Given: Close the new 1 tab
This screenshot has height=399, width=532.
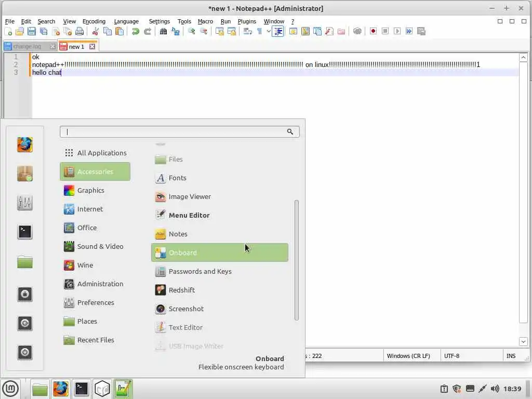Looking at the screenshot, I should click(x=92, y=46).
